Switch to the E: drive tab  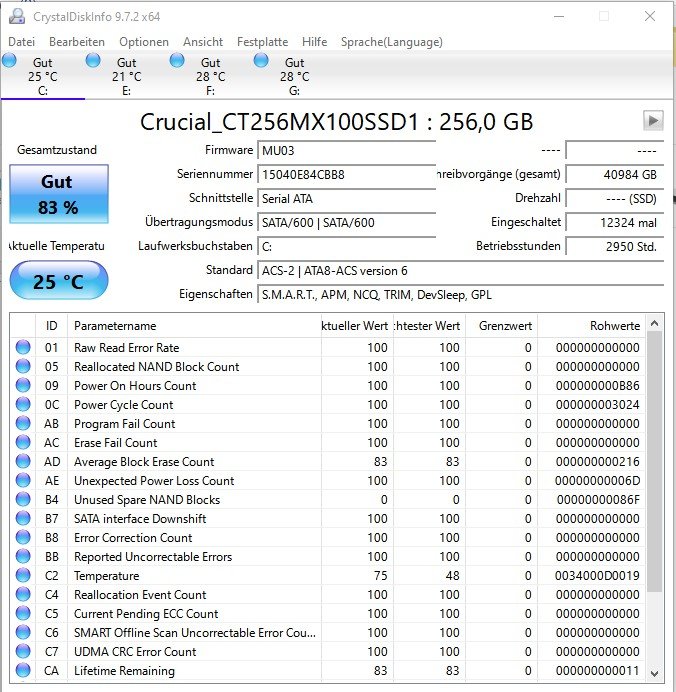(127, 76)
